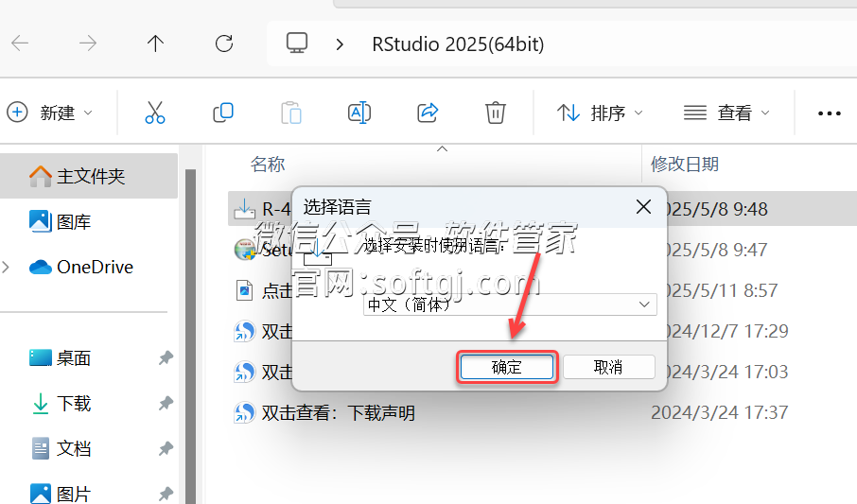Viewport: 857px width, 504px height.
Task: Close the 选择语言 dialog
Action: tap(643, 207)
